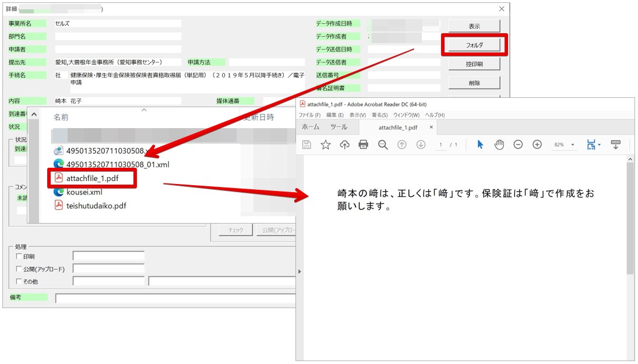Open the zoom percentage dropdown
The image size is (638, 364).
573,145
